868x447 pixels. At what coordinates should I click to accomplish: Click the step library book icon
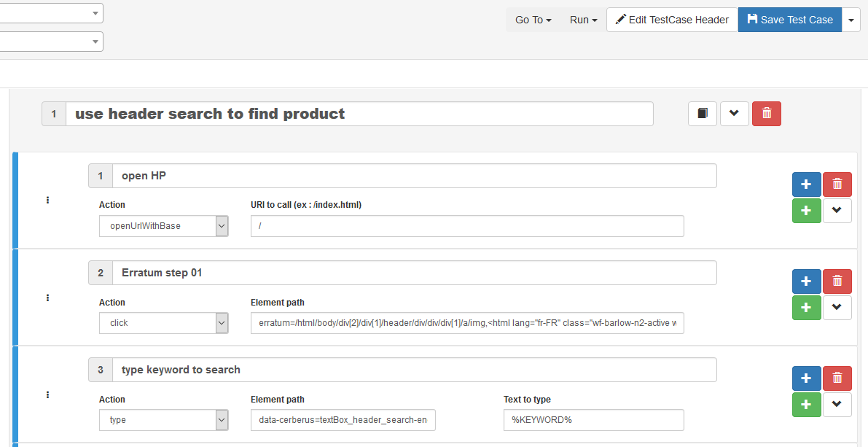(703, 114)
